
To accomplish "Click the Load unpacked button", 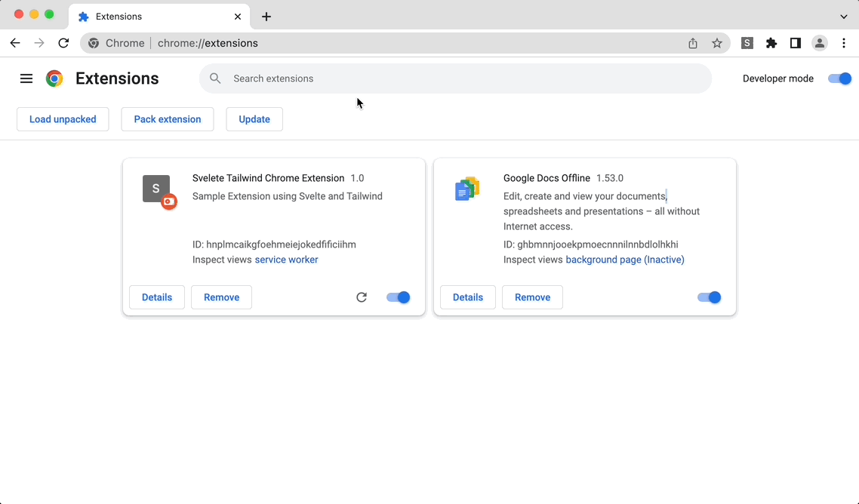I will [63, 119].
